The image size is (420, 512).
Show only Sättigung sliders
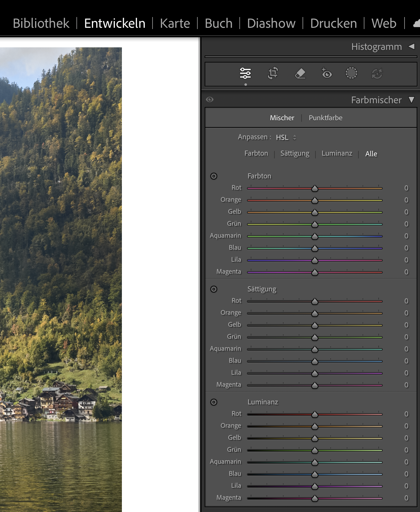(x=295, y=153)
